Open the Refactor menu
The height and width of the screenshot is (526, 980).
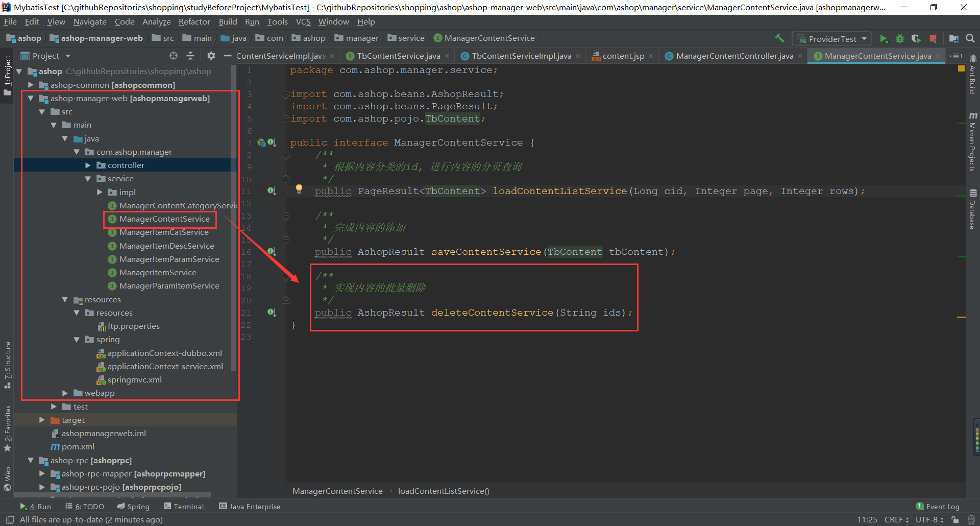[x=194, y=22]
